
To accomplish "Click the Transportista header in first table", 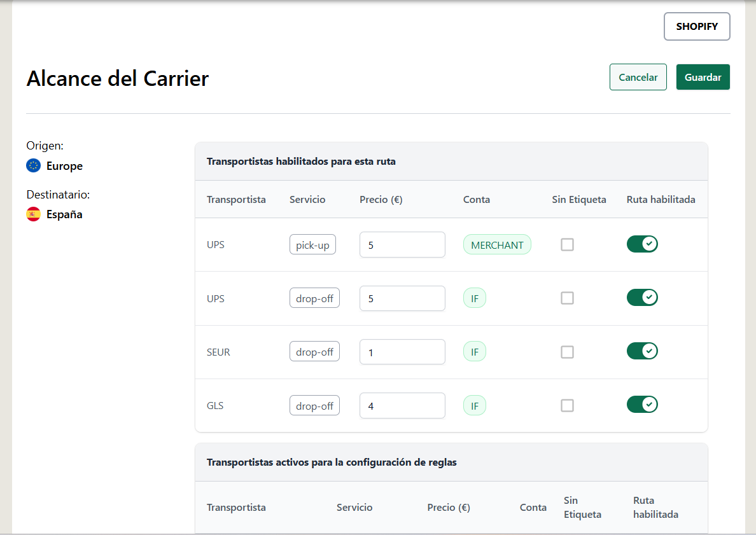I will tap(235, 200).
